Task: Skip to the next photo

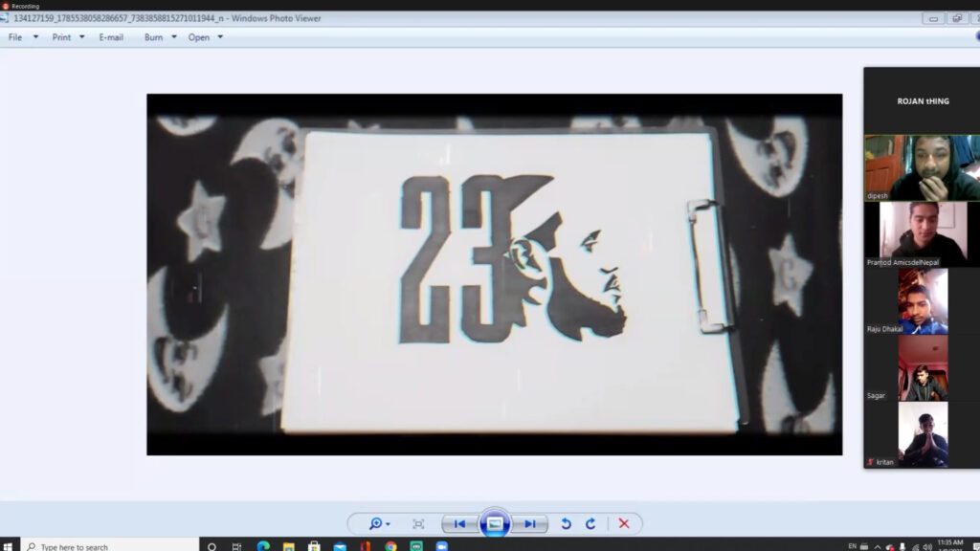Action: pyautogui.click(x=530, y=523)
